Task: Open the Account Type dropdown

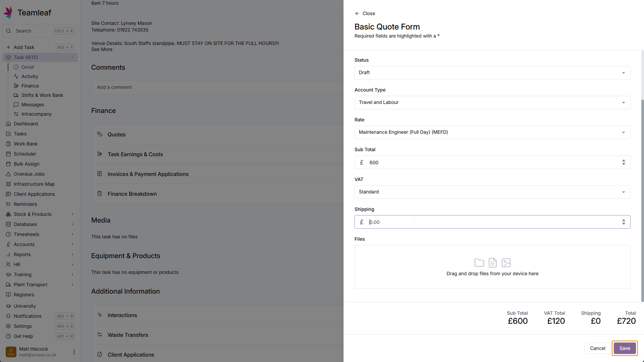Action: [492, 103]
